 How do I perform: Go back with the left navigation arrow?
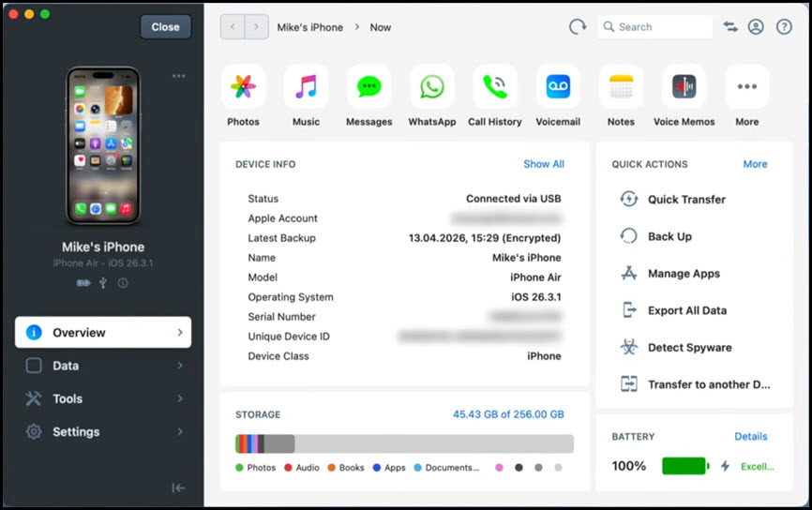(233, 27)
